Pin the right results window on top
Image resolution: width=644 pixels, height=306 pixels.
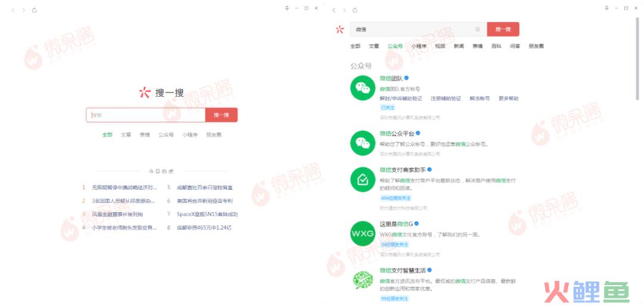[606, 8]
